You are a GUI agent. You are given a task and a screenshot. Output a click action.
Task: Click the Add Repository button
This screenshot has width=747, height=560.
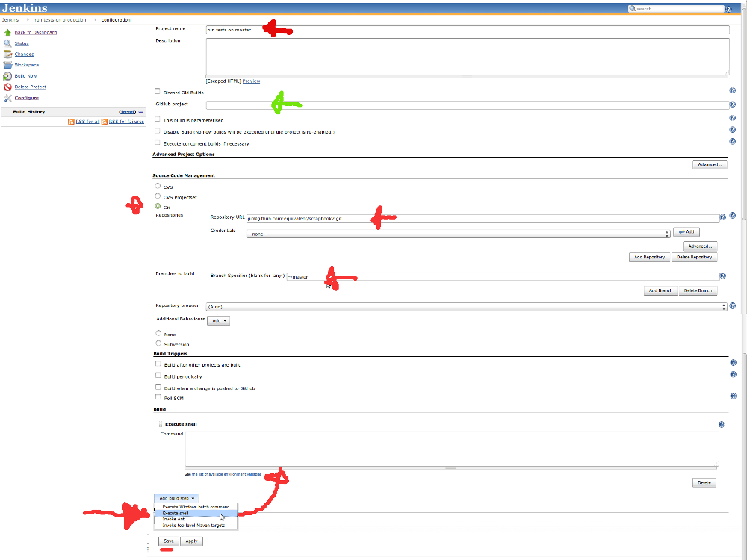point(649,257)
